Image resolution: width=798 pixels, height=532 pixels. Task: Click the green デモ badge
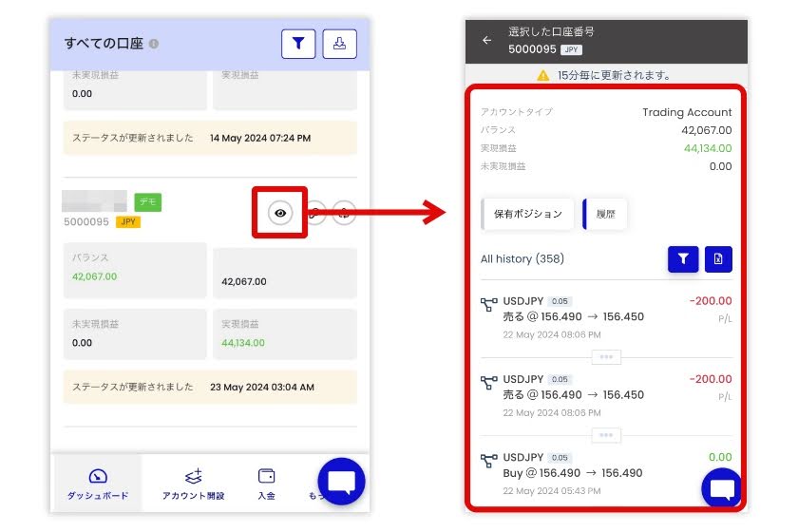pyautogui.click(x=147, y=202)
